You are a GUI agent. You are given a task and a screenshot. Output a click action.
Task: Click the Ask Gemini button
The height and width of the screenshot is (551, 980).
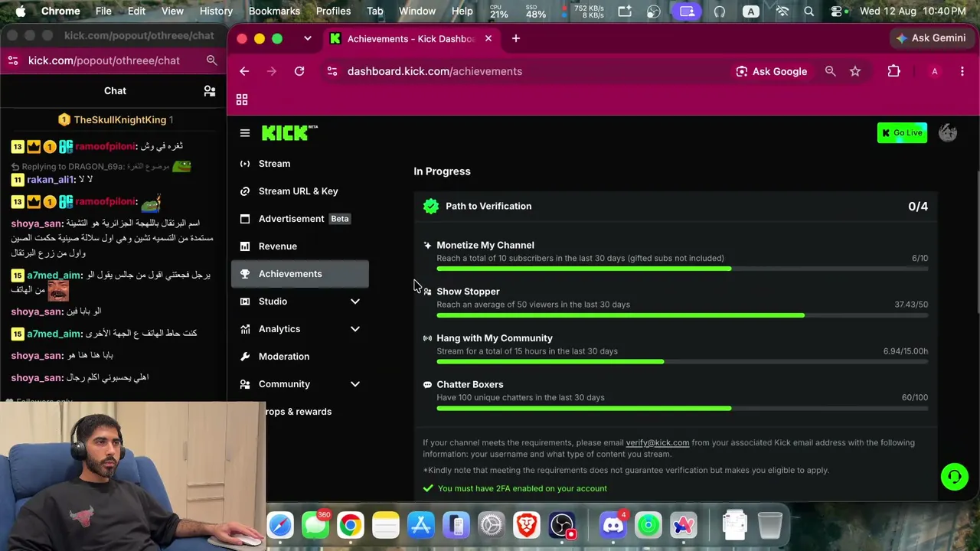coord(931,38)
